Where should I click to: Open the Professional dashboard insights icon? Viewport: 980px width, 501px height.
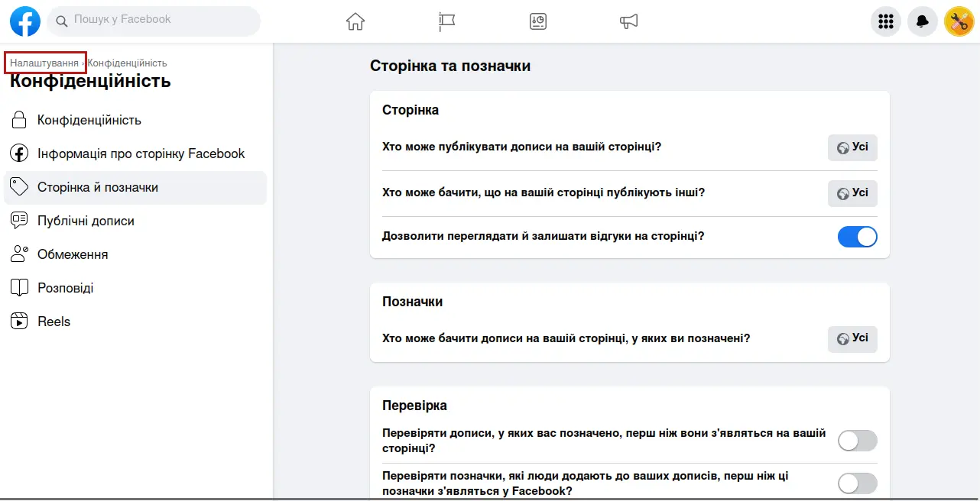[x=538, y=21]
